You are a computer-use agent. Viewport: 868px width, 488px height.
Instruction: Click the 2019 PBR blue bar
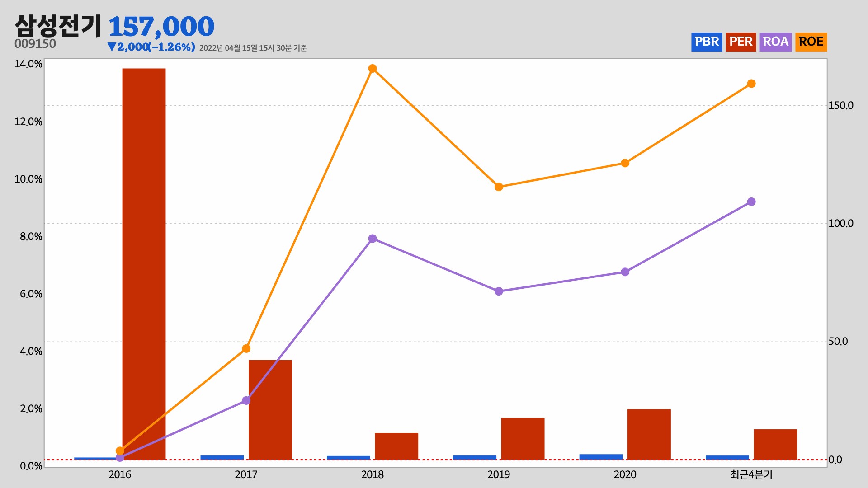(475, 457)
